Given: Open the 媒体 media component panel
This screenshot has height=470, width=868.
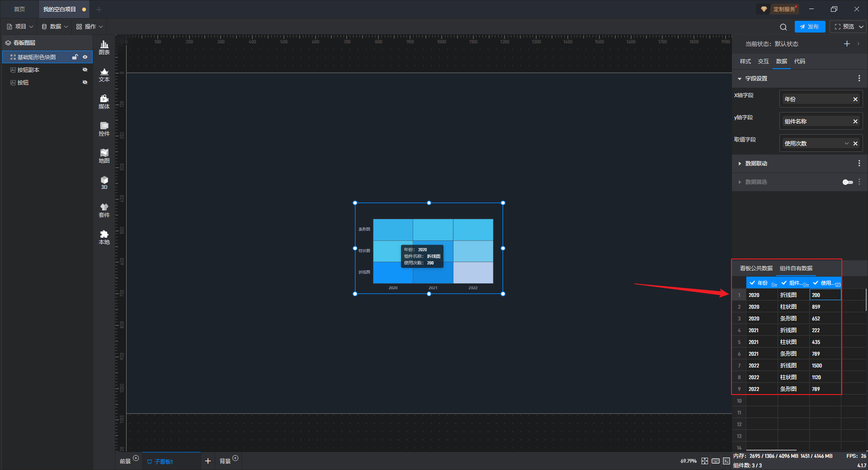Looking at the screenshot, I should coord(104,102).
